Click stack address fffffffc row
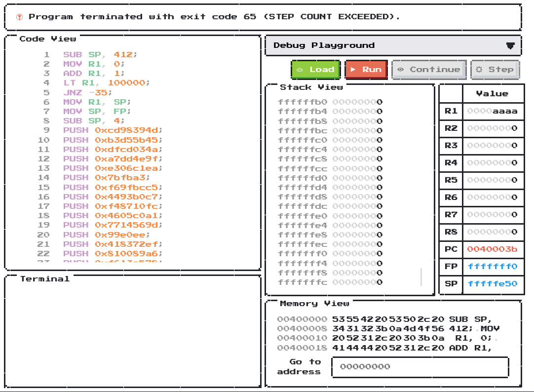 (x=330, y=282)
